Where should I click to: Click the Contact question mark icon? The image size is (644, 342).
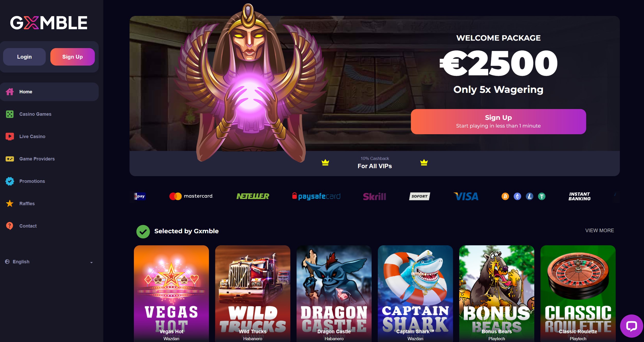tap(10, 226)
